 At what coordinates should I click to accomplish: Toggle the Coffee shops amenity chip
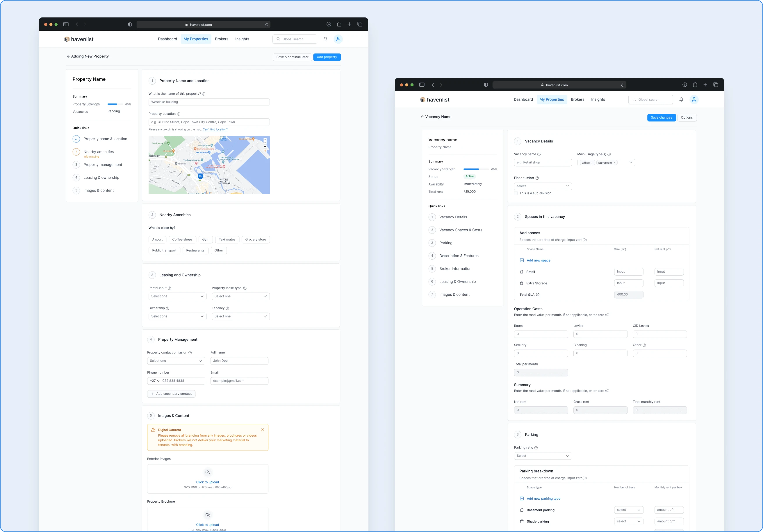[182, 240]
